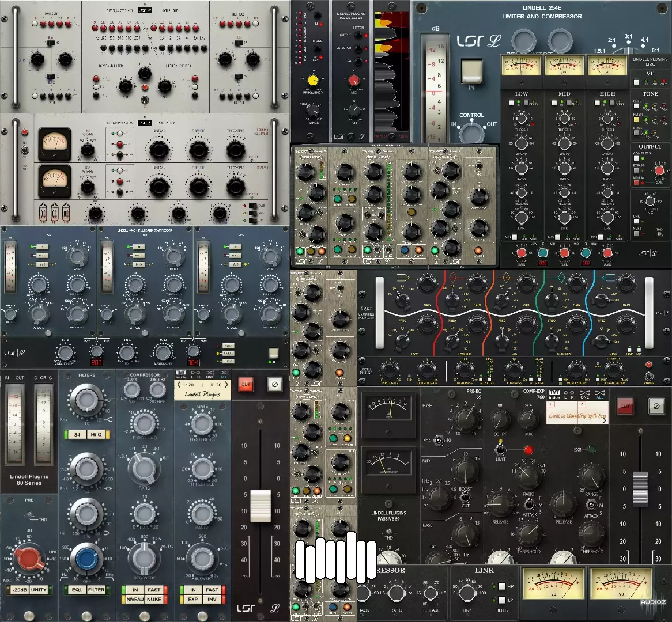Enable the compressor IN button
The image size is (672, 622).
tap(135, 590)
